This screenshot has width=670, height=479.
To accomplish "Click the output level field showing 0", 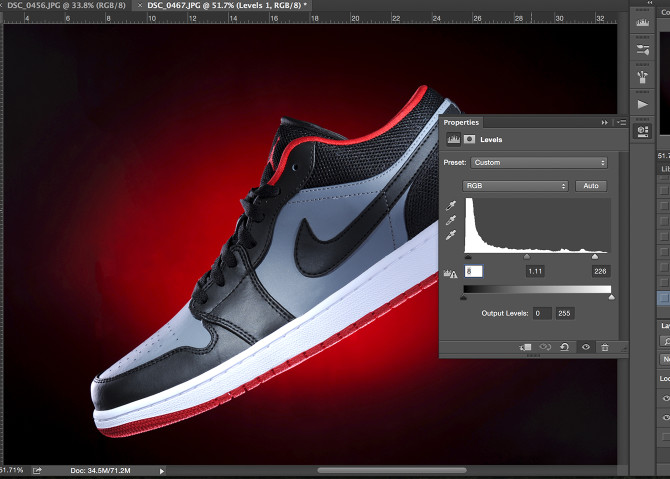I will click(x=542, y=313).
